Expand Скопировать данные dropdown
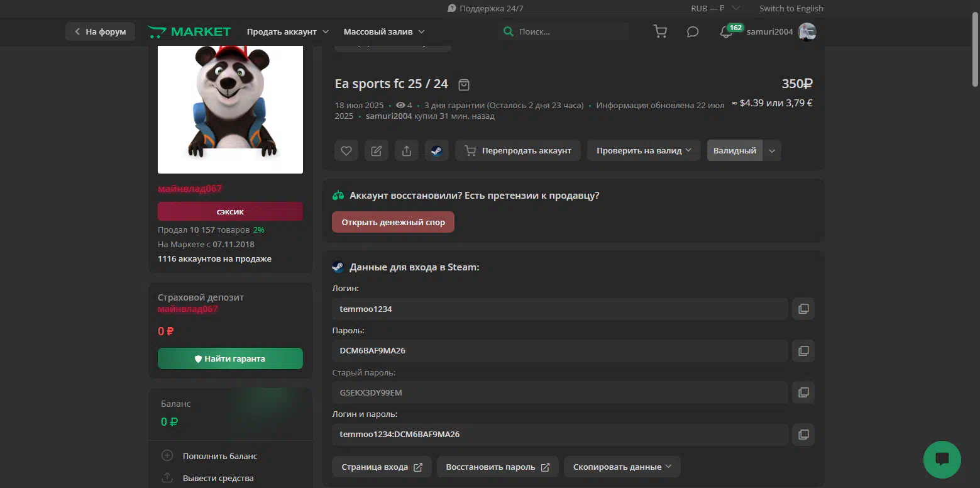This screenshot has height=488, width=980. pos(622,467)
